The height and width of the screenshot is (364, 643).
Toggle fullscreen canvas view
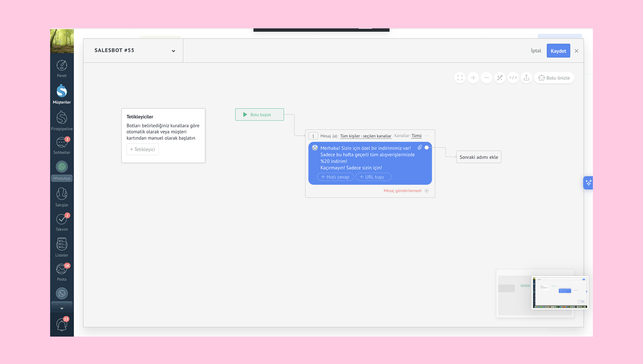point(460,78)
